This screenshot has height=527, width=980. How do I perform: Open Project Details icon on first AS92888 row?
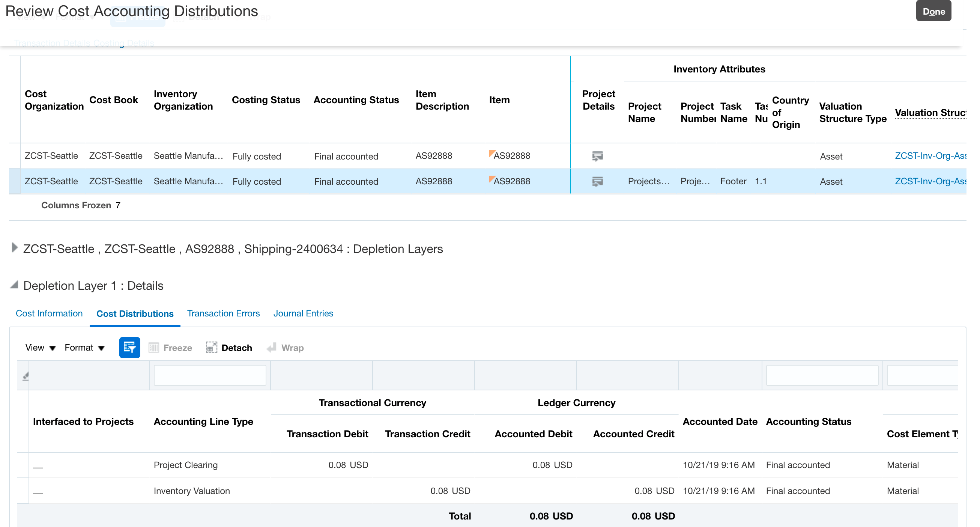(597, 156)
